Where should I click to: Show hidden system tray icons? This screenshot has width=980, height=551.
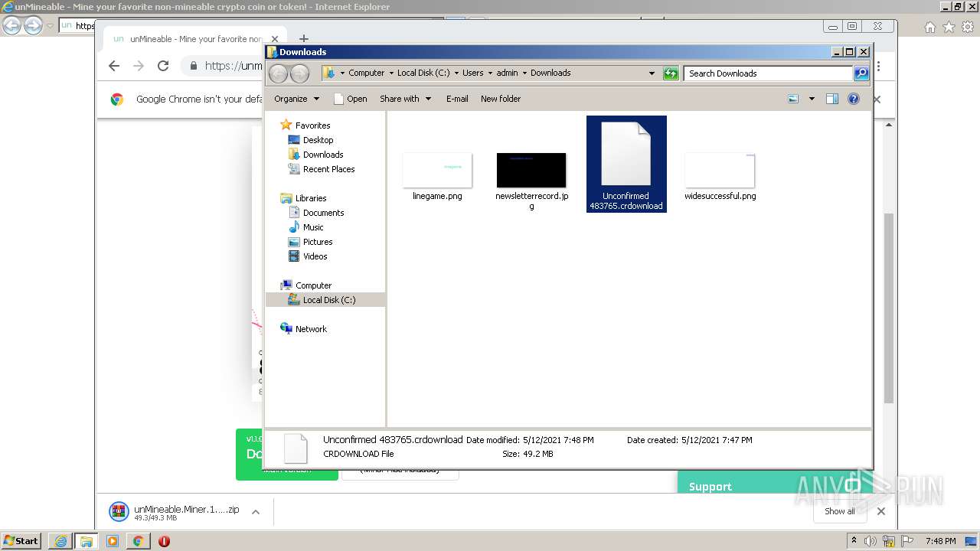click(x=854, y=541)
